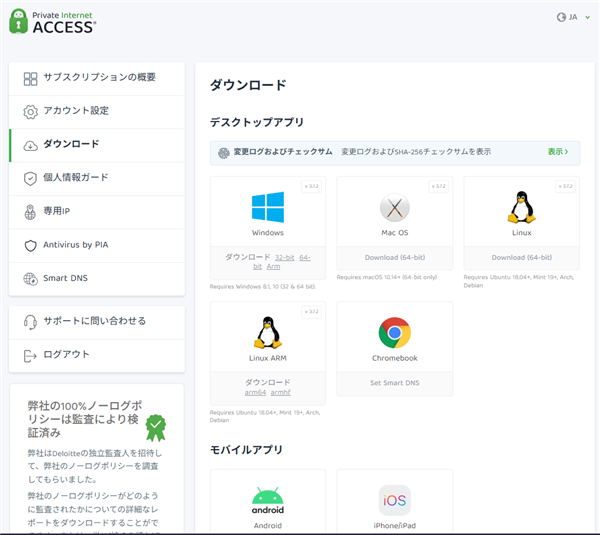600x535 pixels.
Task: Click the subscription overview grid icon
Action: click(x=30, y=79)
